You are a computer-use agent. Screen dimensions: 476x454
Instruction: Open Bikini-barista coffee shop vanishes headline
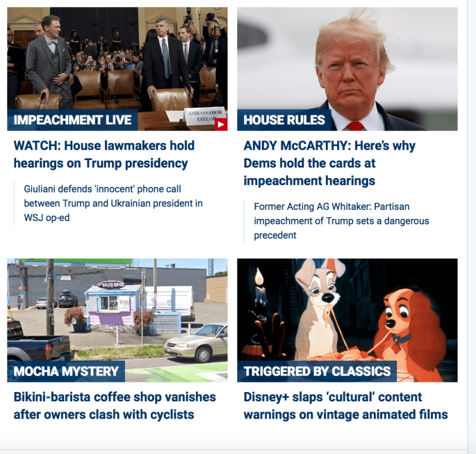click(115, 406)
